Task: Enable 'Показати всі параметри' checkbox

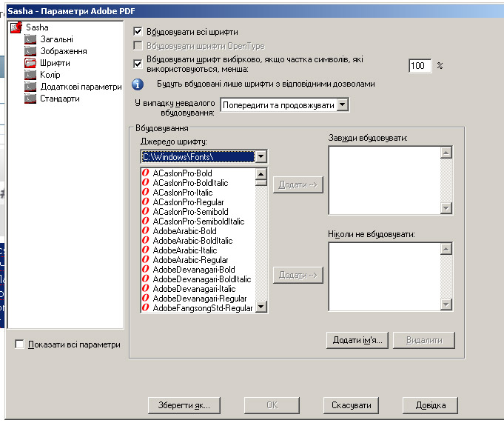Action: 19,344
